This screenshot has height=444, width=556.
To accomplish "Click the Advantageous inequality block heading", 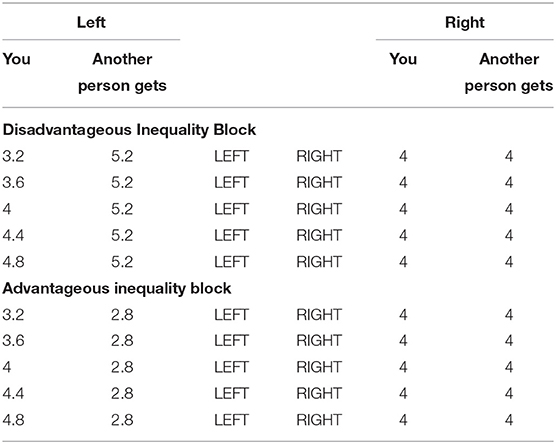I will (117, 288).
